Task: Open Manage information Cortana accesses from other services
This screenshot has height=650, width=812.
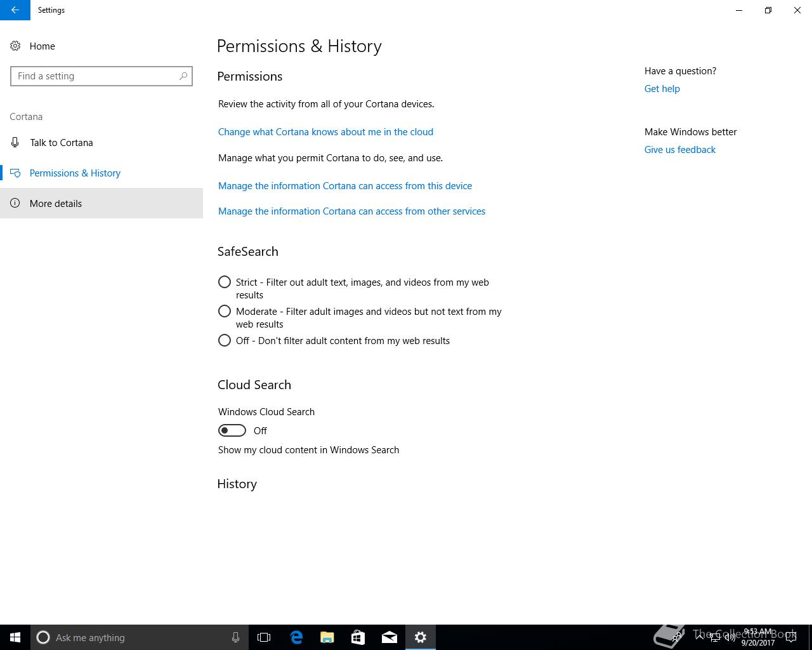Action: (351, 211)
